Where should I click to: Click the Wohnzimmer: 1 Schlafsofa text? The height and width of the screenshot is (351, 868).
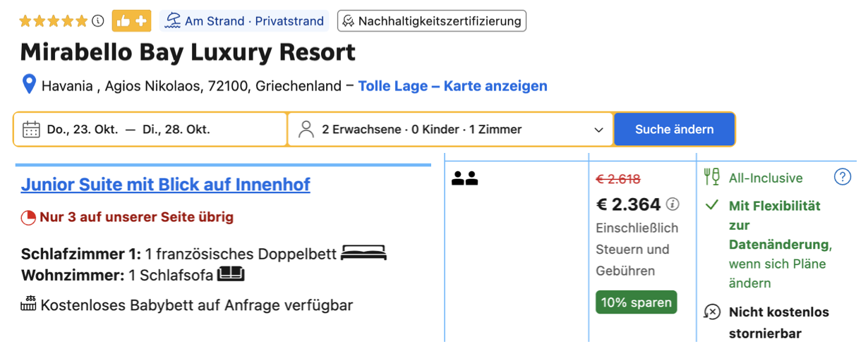[117, 275]
